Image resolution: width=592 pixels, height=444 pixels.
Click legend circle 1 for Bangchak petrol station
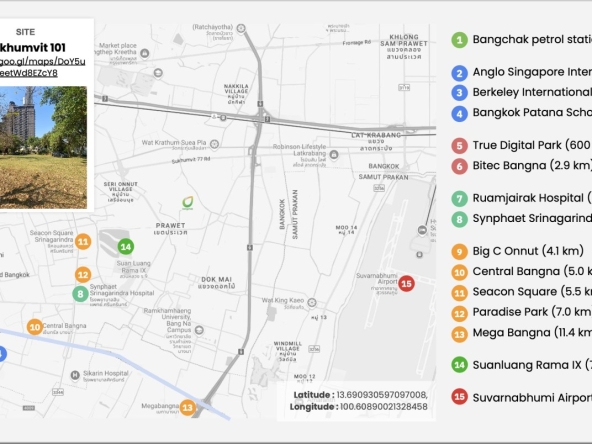pos(459,40)
